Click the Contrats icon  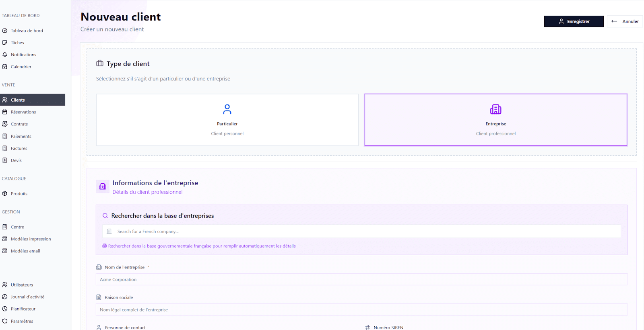[x=5, y=124]
